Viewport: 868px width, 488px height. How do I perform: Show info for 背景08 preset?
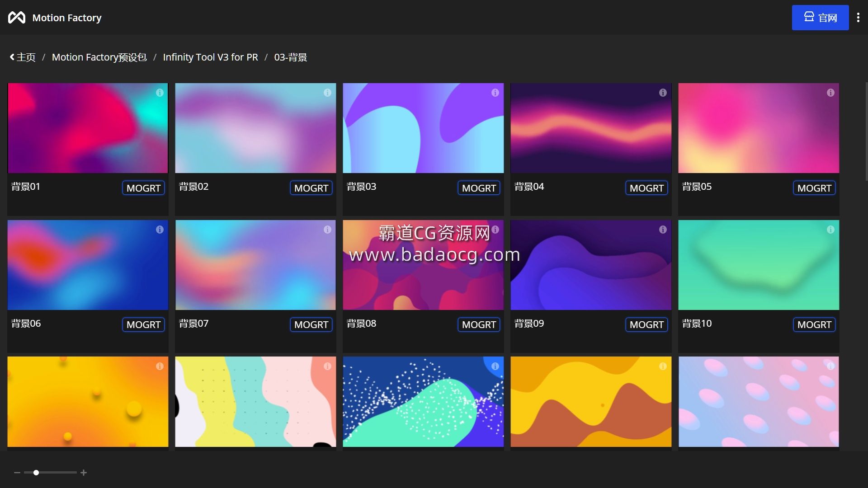[x=495, y=230]
